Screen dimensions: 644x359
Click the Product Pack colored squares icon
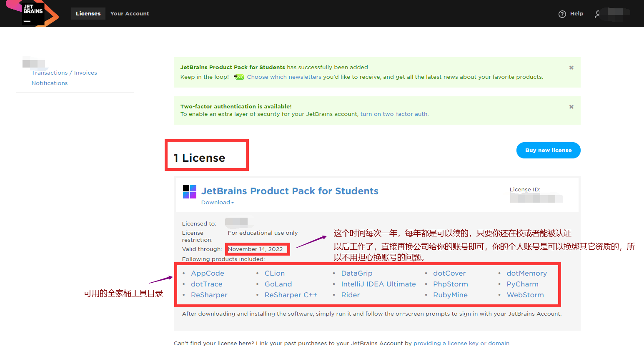pyautogui.click(x=190, y=192)
